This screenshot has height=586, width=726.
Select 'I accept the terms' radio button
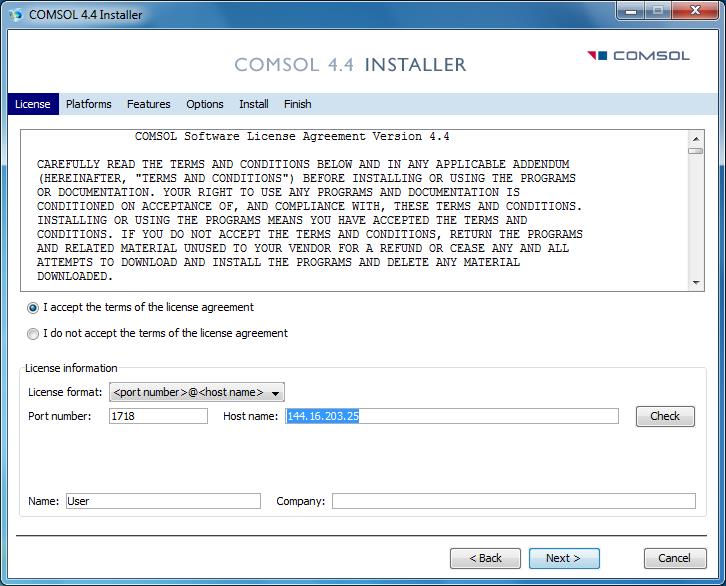click(x=33, y=308)
